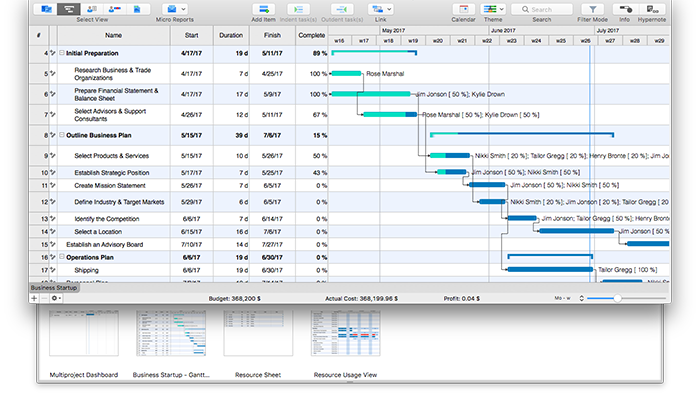Open the Resource Usage View thumbnail
This screenshot has width=700, height=394.
[x=346, y=333]
